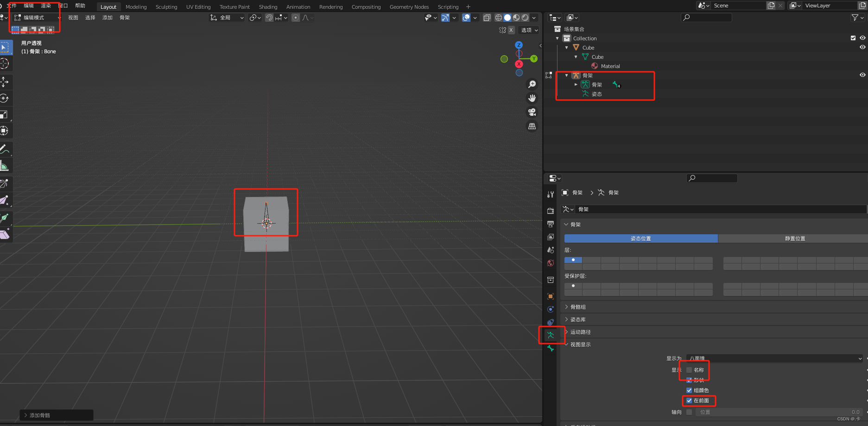
Task: Select wireframe viewport shading mode
Action: 499,18
